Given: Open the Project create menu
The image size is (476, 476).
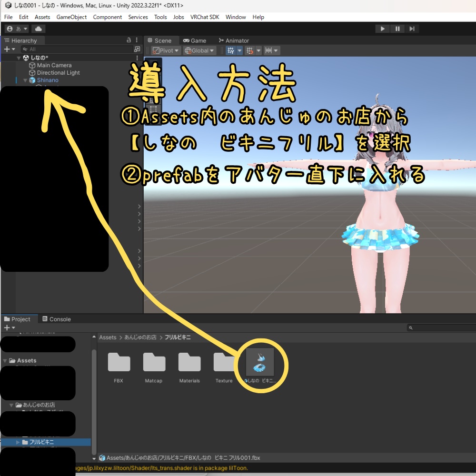Looking at the screenshot, I should click(x=10, y=328).
